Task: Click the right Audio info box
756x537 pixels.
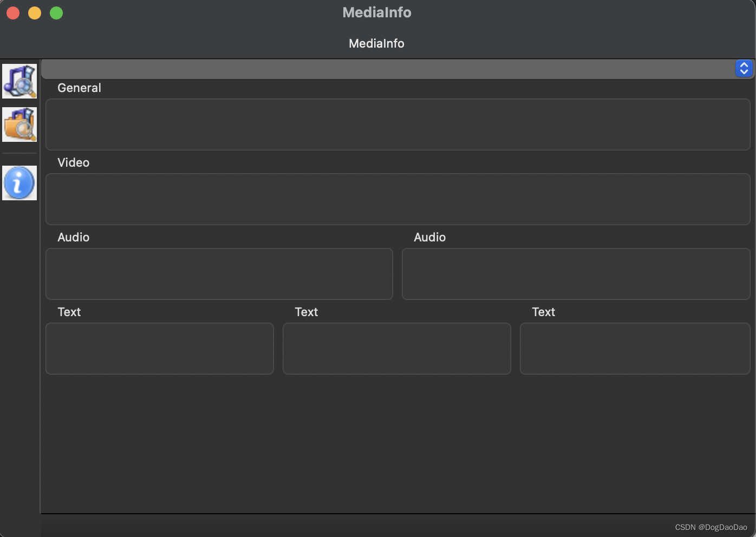Action: click(576, 274)
